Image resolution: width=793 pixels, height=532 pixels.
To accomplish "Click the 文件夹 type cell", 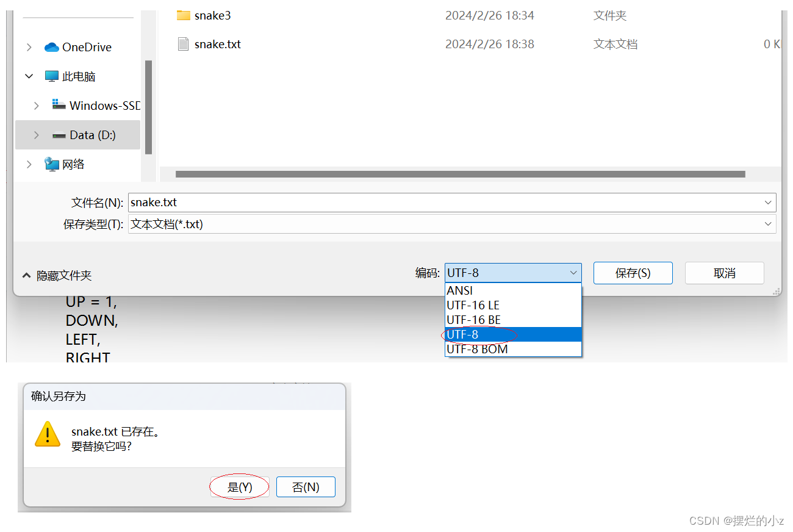I will (x=610, y=15).
